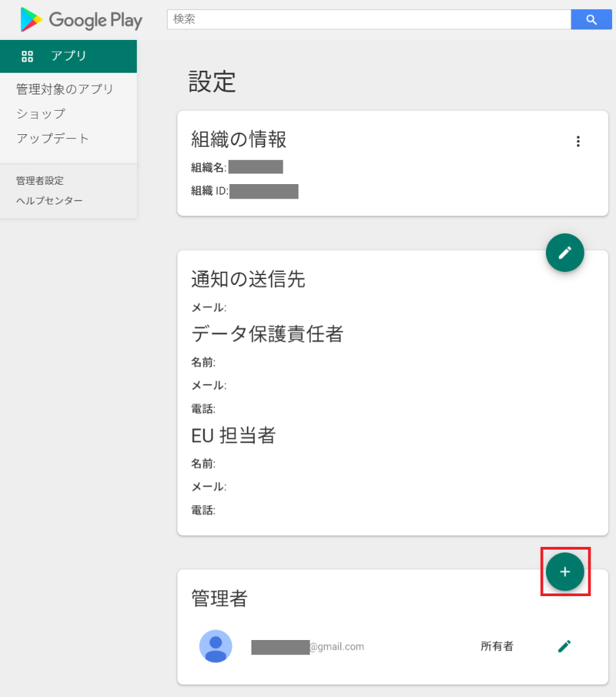Click the administrator's gmail.com address
The image size is (616, 697).
308,647
